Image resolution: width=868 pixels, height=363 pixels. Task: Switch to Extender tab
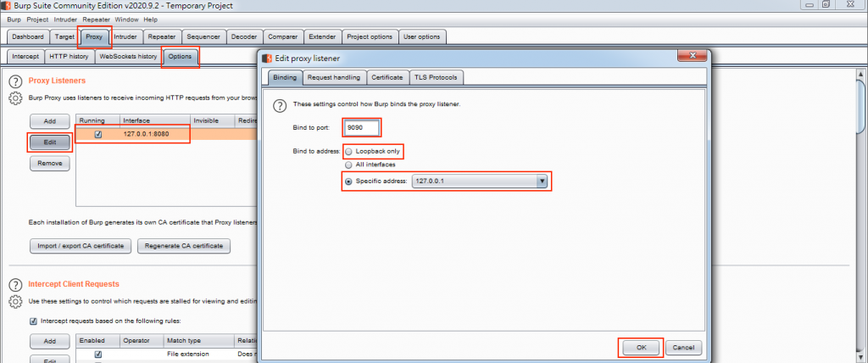pyautogui.click(x=322, y=37)
